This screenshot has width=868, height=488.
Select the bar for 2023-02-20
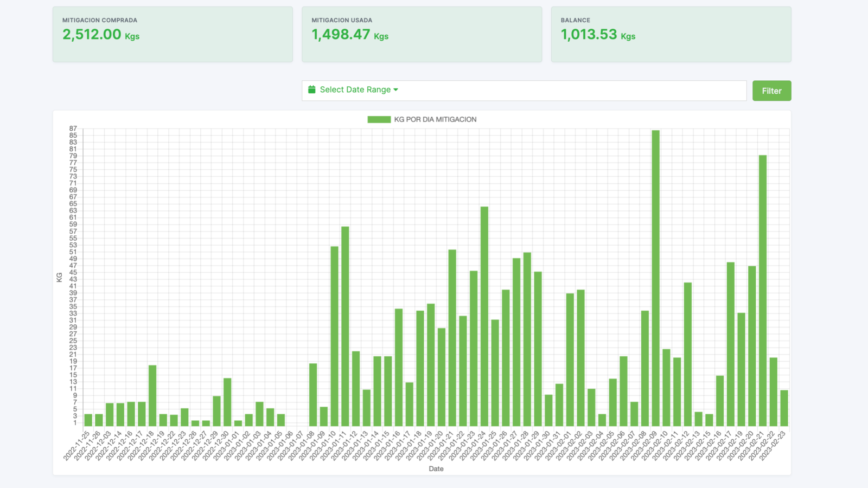click(752, 346)
